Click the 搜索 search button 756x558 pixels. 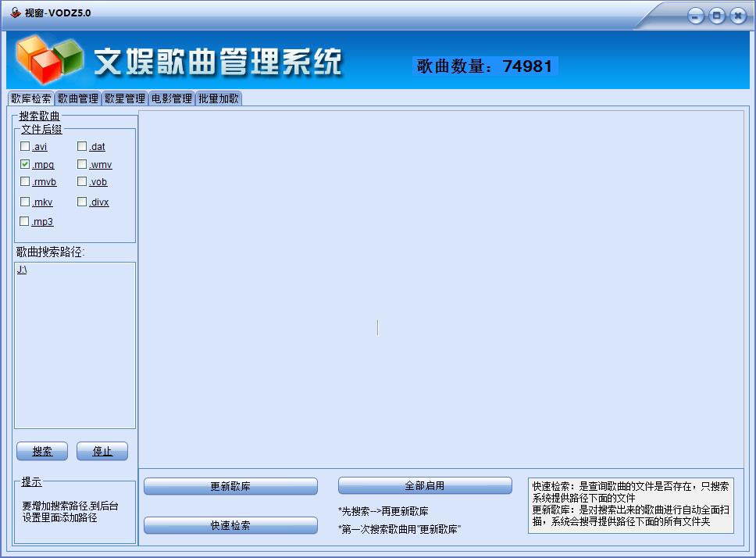point(41,451)
